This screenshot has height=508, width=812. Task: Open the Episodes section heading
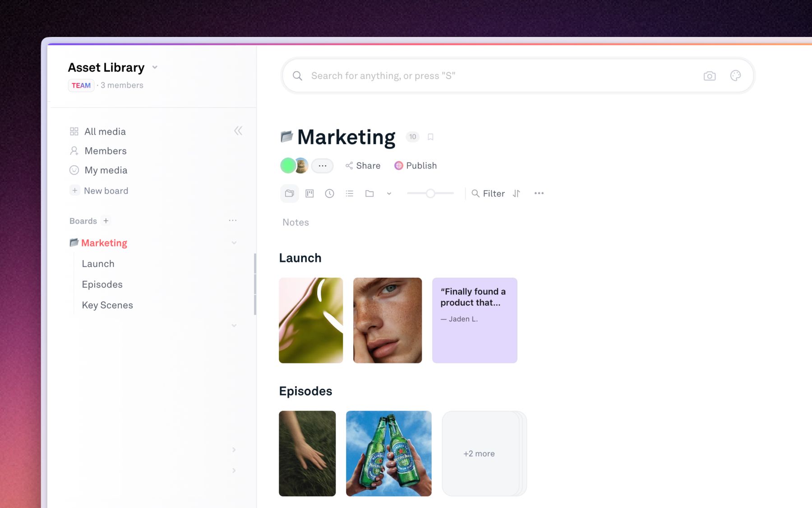(305, 391)
